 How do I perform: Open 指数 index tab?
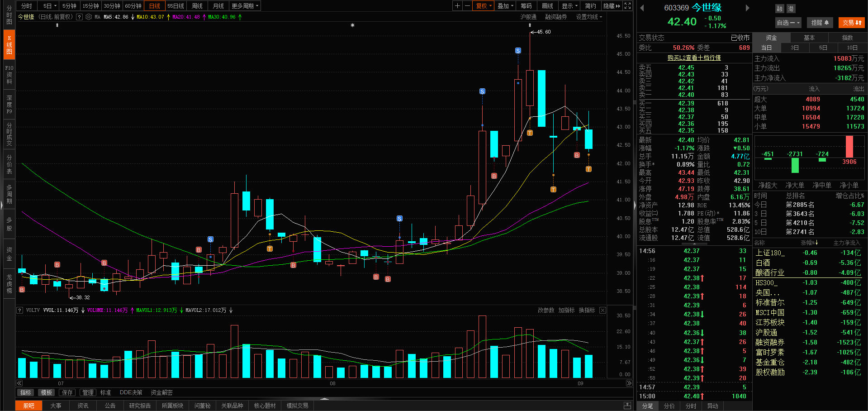[847, 38]
